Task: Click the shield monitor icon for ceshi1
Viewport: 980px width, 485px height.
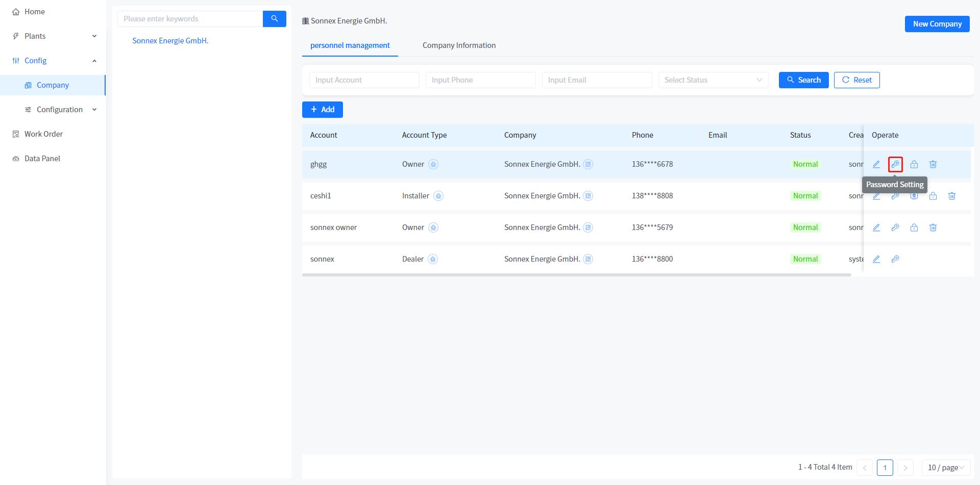Action: click(914, 196)
